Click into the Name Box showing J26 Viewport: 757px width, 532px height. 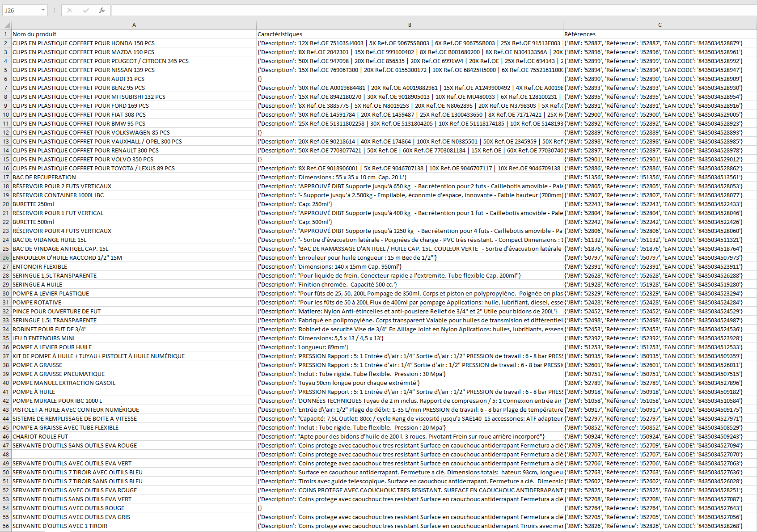pyautogui.click(x=21, y=10)
